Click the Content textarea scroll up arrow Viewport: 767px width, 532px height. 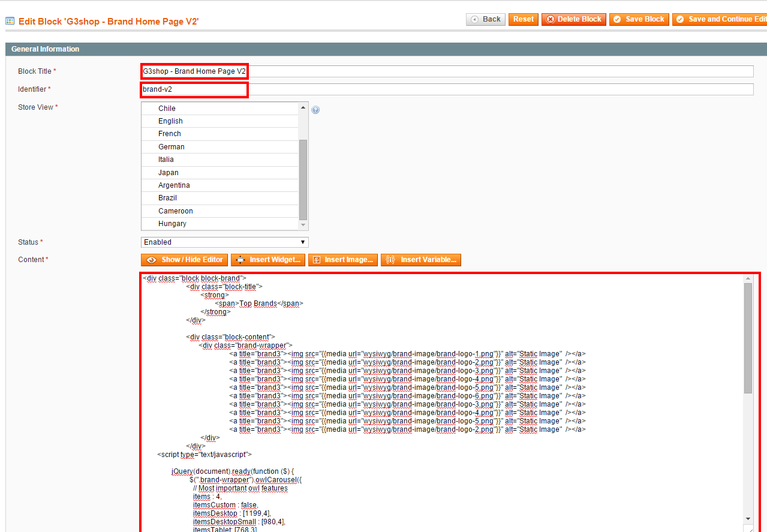pos(748,278)
